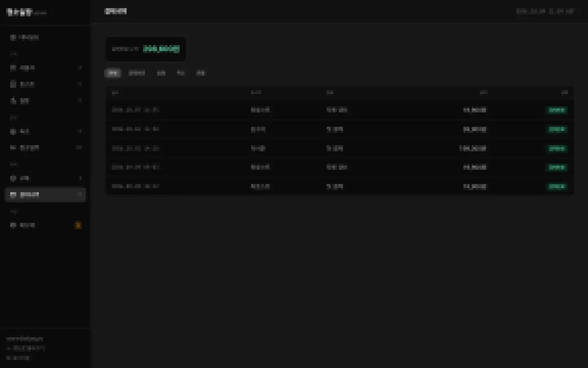Click the green total amount in the summary card
This screenshot has width=588, height=368.
(x=161, y=49)
